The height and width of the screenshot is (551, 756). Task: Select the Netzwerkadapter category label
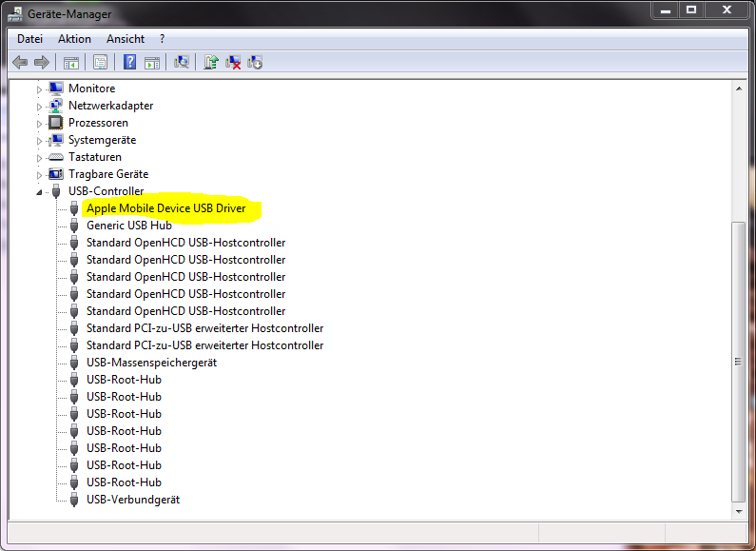110,106
